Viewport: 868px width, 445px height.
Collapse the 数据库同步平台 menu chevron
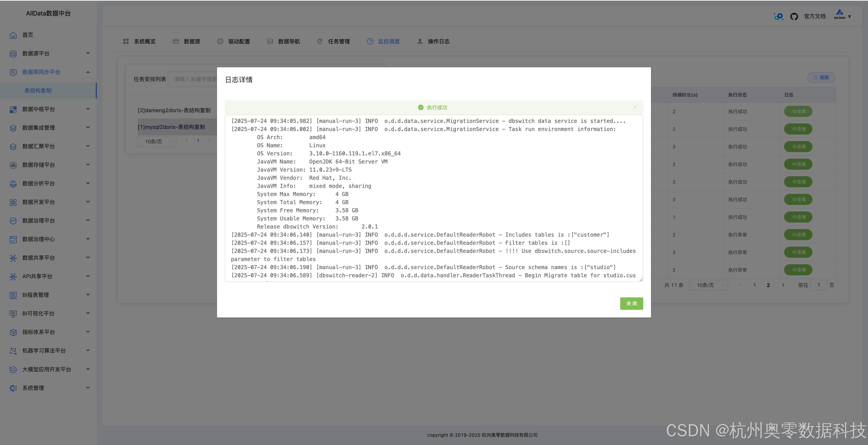88,72
